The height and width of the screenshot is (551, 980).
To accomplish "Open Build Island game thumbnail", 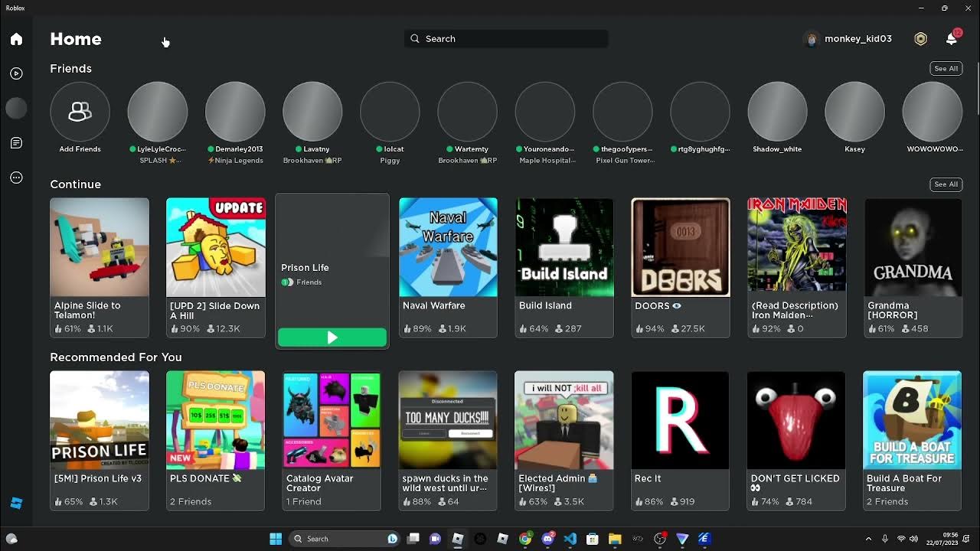I will point(564,247).
